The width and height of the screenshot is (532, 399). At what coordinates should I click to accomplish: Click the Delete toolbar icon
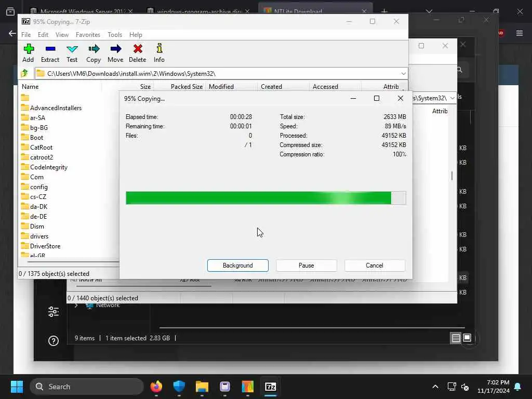137,53
